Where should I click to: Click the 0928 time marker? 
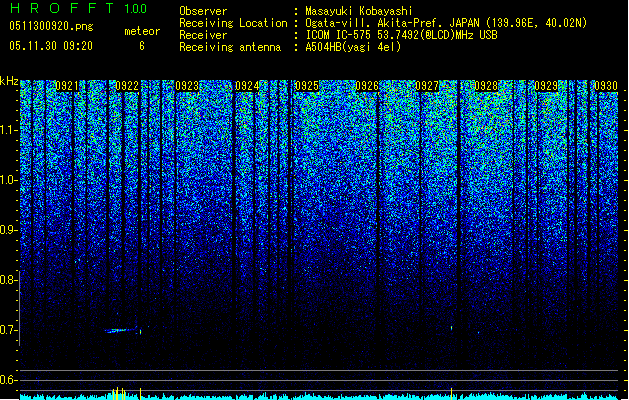coord(486,86)
